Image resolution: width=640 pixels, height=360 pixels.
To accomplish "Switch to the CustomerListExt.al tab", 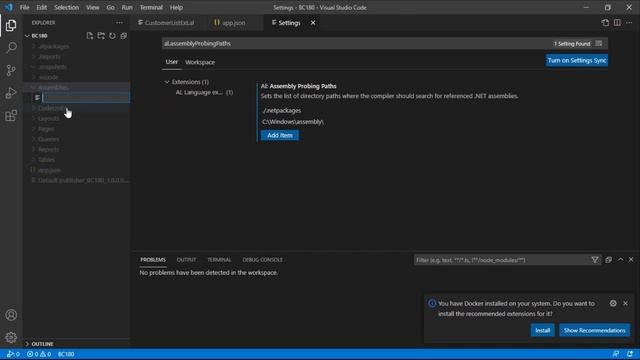I will (166, 23).
